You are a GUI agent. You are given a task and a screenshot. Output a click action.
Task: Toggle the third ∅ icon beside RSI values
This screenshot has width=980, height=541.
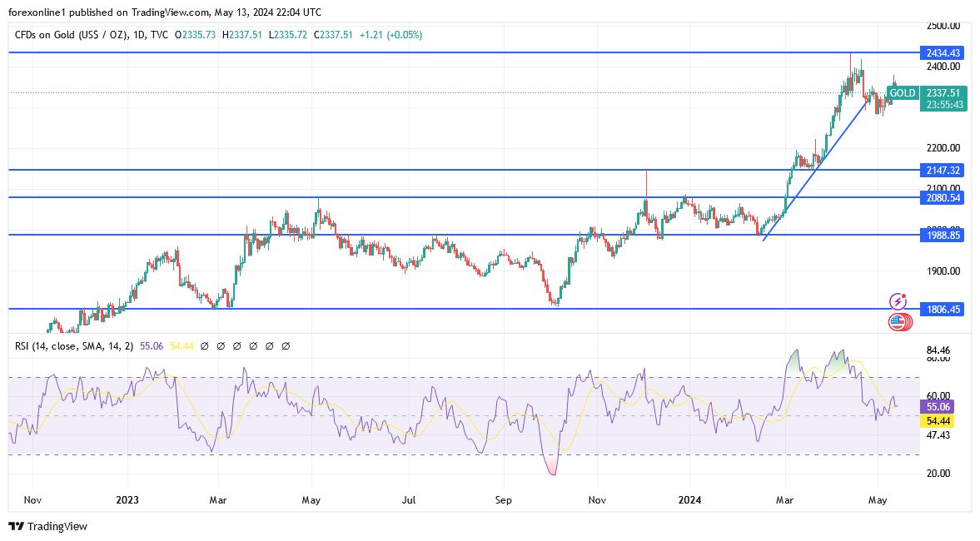point(237,345)
